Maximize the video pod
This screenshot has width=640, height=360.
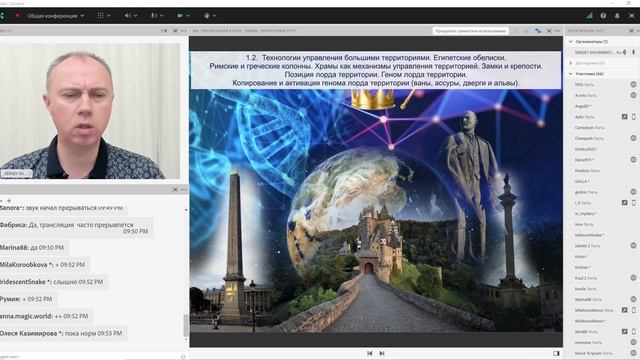click(x=175, y=31)
